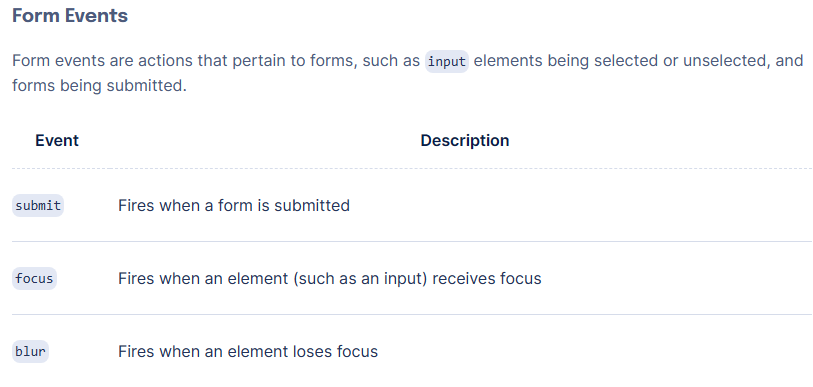
Task: Select the "blur" event code badge
Action: tap(31, 352)
